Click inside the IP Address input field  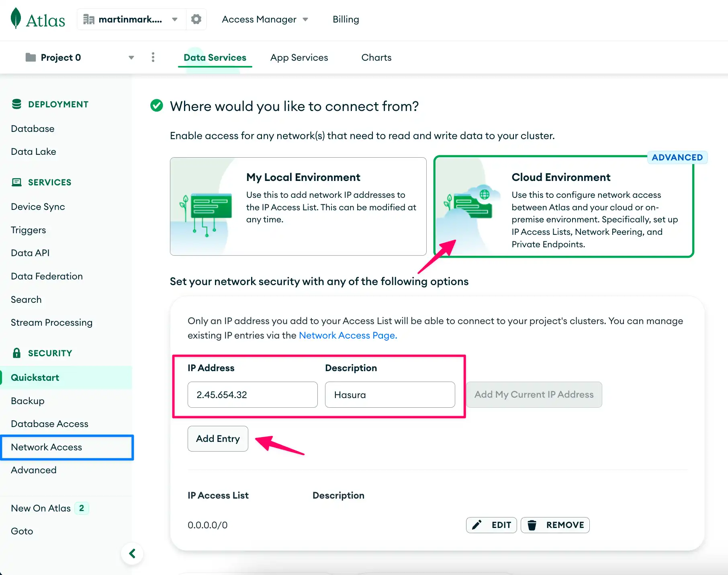(252, 394)
